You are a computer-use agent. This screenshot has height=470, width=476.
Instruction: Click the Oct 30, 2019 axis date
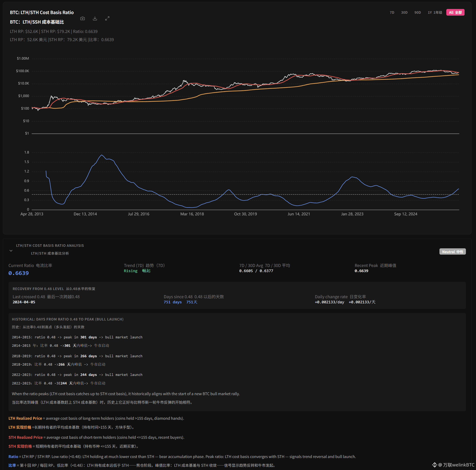click(246, 214)
